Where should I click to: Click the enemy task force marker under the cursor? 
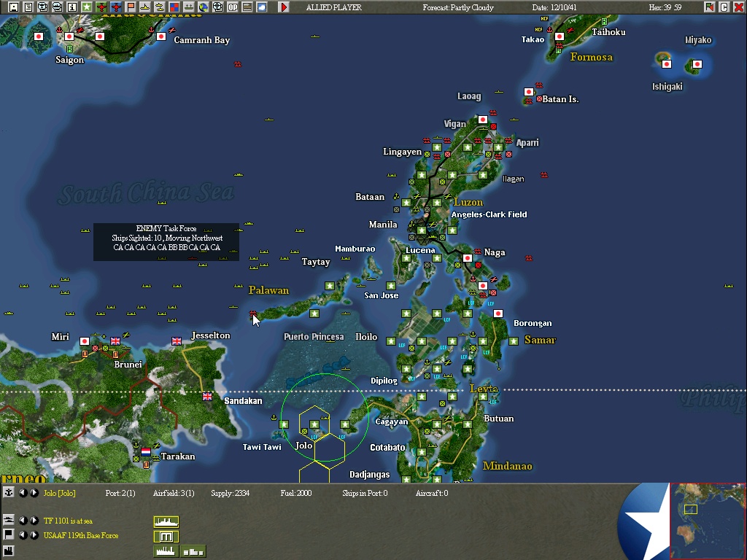[x=252, y=314]
